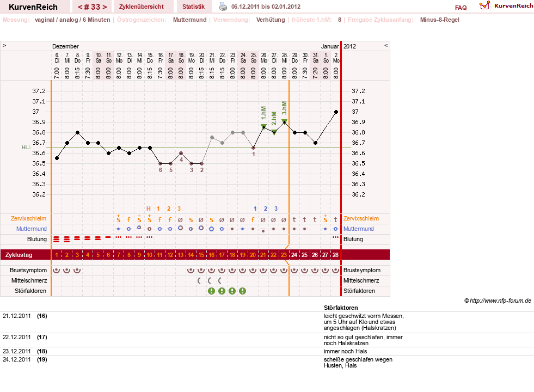This screenshot has height=392, width=534.
Task: Click the 1.hM green triangle marker
Action: pyautogui.click(x=263, y=126)
